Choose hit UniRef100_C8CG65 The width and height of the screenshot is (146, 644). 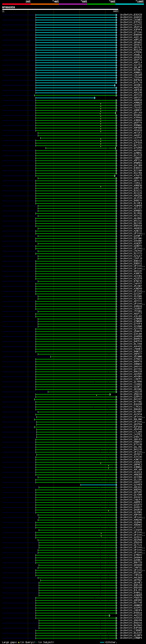[131, 75]
